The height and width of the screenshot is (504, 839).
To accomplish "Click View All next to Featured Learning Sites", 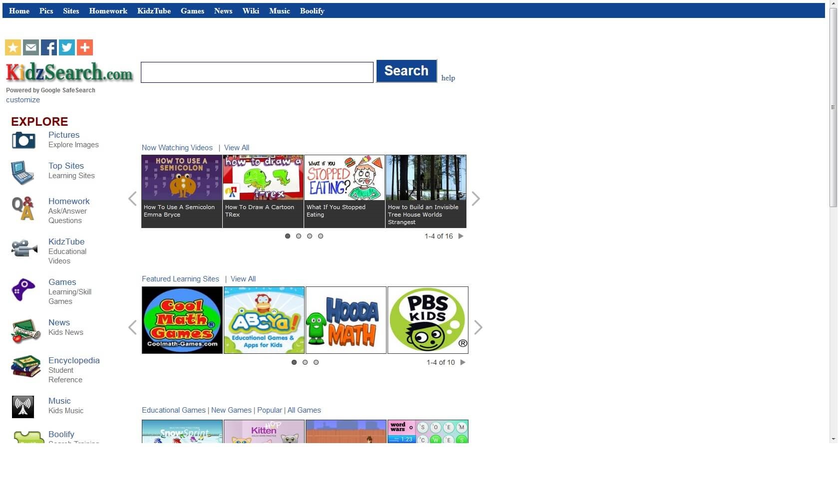I will (243, 279).
